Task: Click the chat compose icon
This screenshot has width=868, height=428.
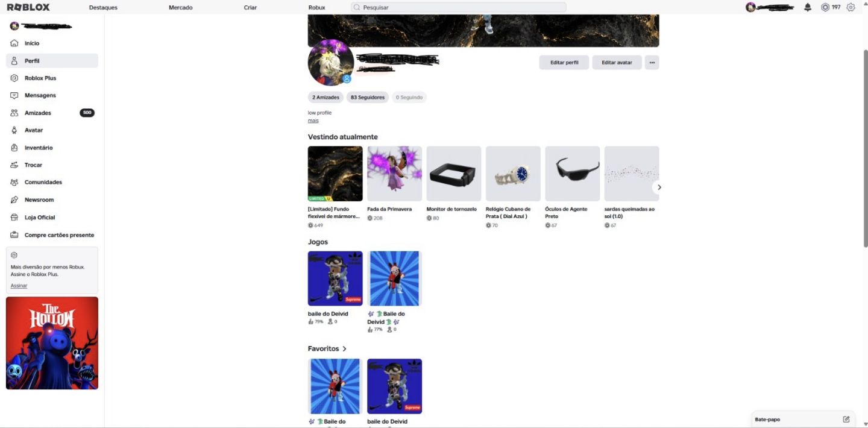Action: (x=846, y=419)
